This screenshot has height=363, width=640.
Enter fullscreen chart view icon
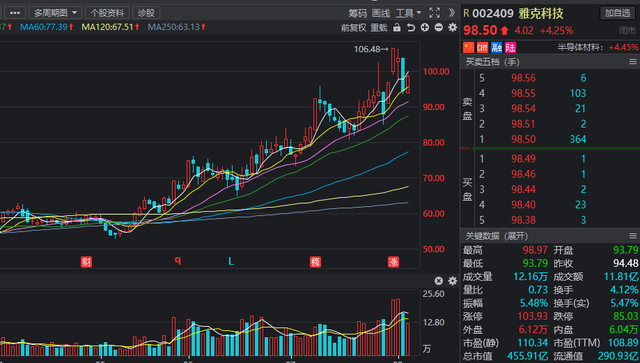pyautogui.click(x=435, y=13)
